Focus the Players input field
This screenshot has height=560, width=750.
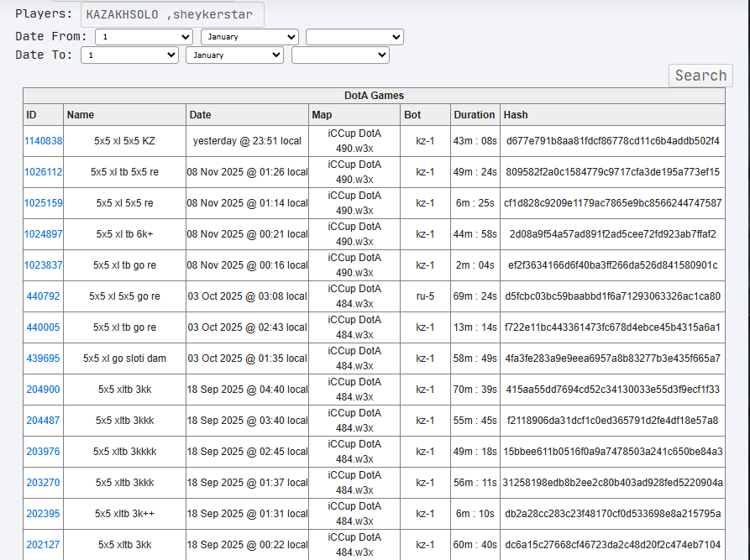tap(173, 14)
